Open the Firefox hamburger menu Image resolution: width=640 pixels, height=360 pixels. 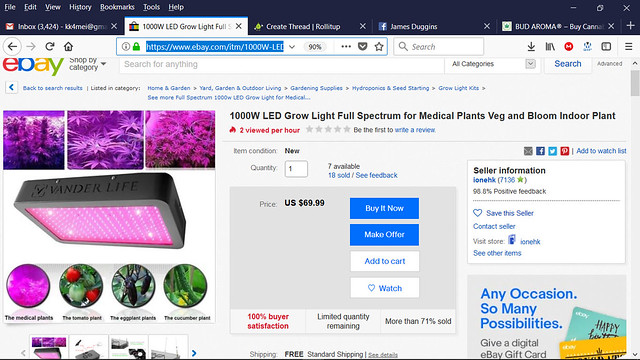629,47
